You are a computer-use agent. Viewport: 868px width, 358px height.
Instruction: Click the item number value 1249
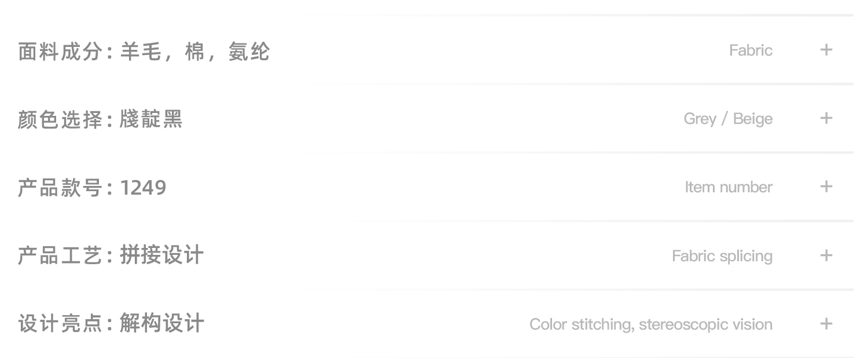coord(143,188)
